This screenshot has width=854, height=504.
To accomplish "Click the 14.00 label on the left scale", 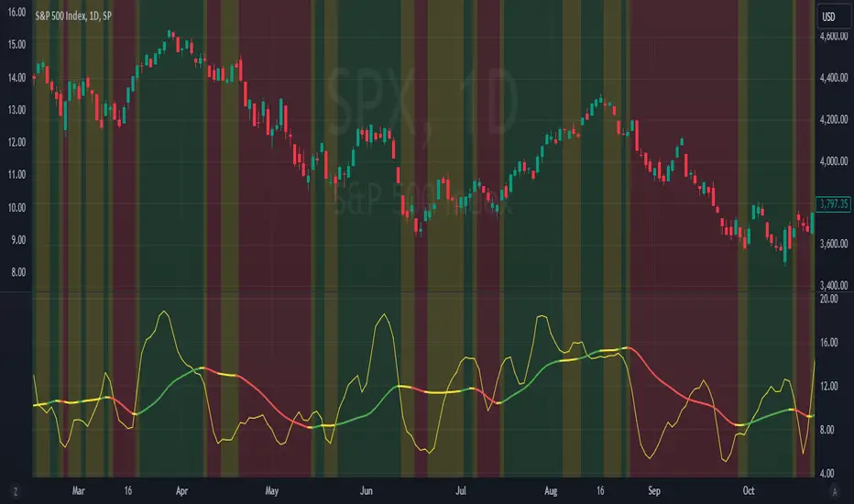I will click(16, 77).
